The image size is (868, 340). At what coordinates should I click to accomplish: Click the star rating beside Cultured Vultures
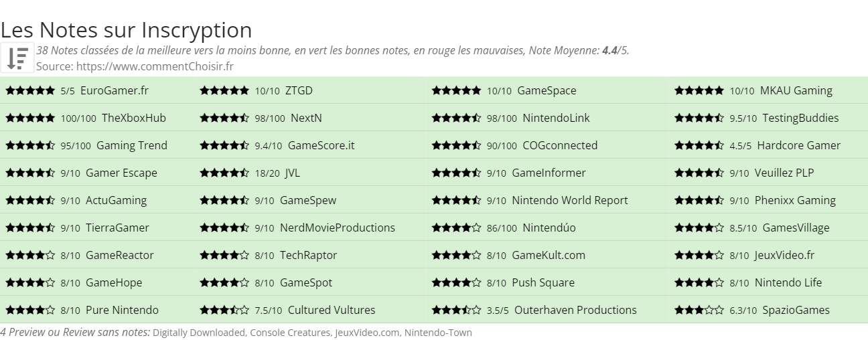224,310
